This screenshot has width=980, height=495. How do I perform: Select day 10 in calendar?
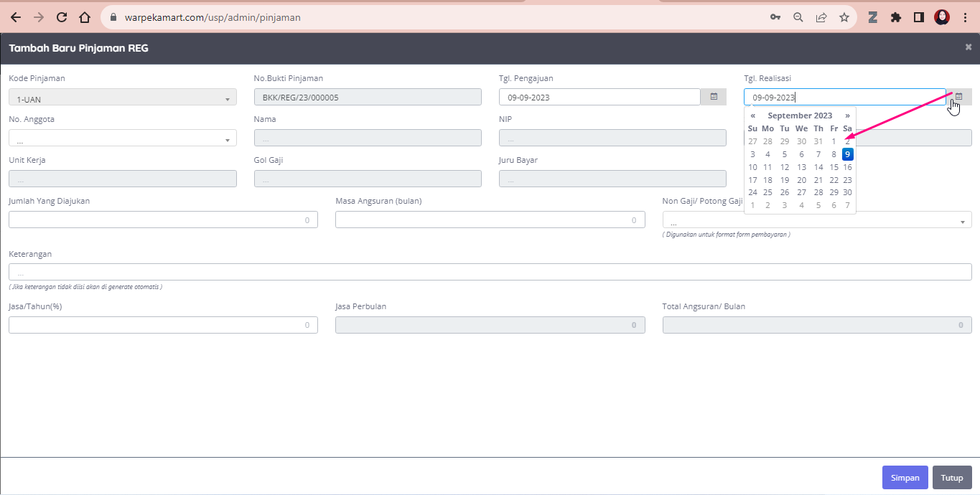752,167
